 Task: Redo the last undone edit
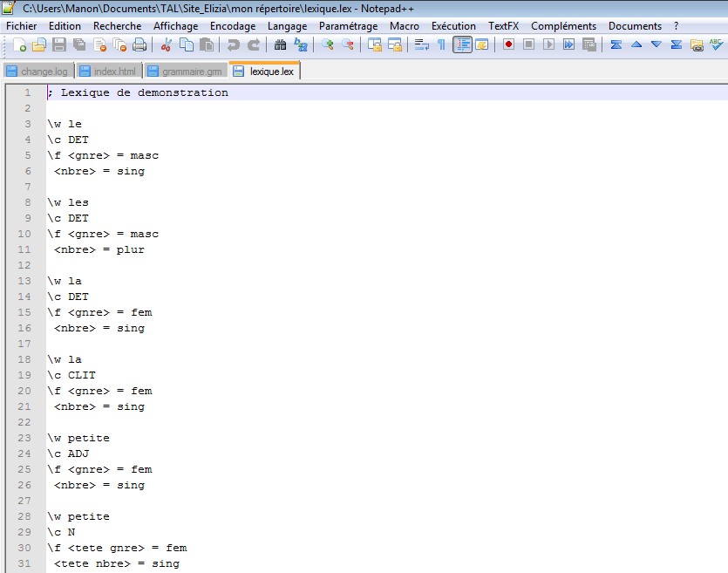pos(253,44)
